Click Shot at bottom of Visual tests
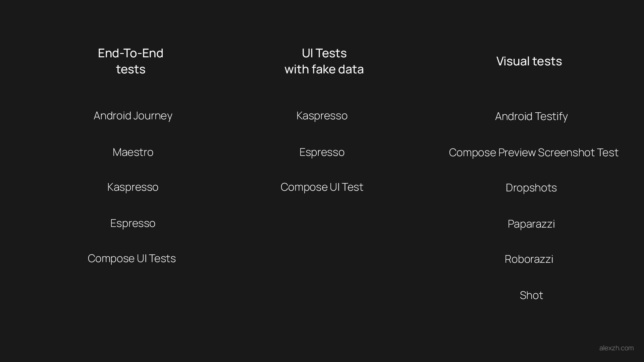 [x=531, y=295]
